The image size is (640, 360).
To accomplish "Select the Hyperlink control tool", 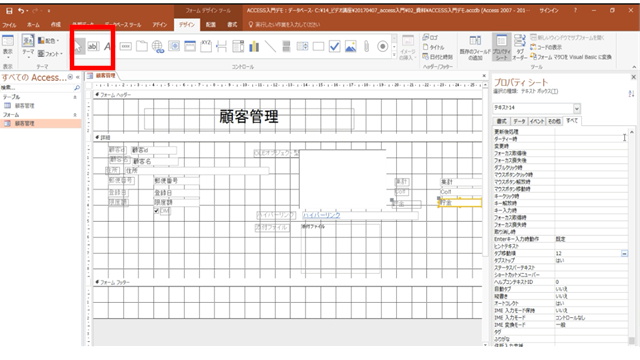I will [x=158, y=47].
